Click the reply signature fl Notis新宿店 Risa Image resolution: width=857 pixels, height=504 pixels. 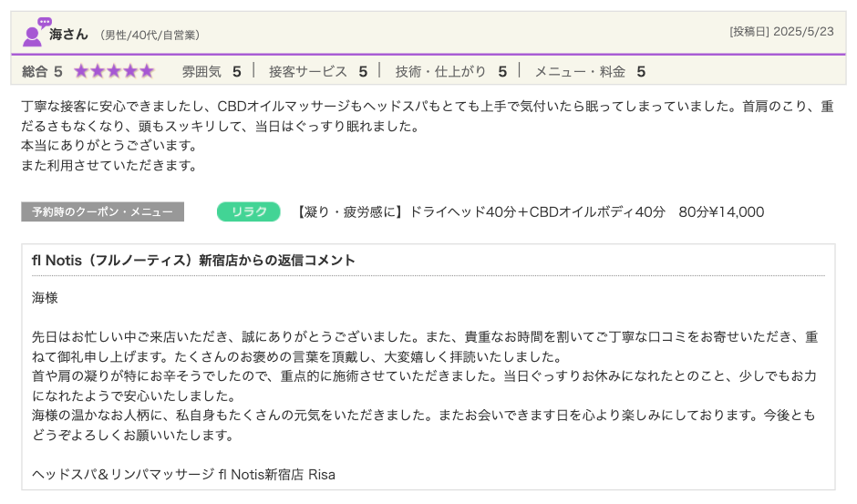click(x=183, y=474)
